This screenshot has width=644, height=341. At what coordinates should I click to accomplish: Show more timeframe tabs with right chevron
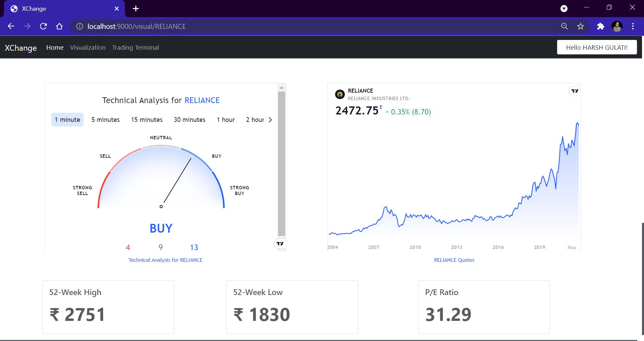270,120
